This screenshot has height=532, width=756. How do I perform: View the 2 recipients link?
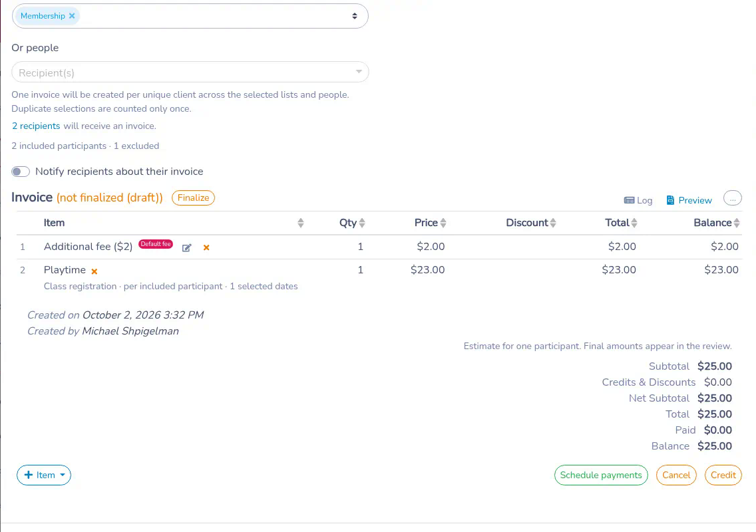pos(36,126)
